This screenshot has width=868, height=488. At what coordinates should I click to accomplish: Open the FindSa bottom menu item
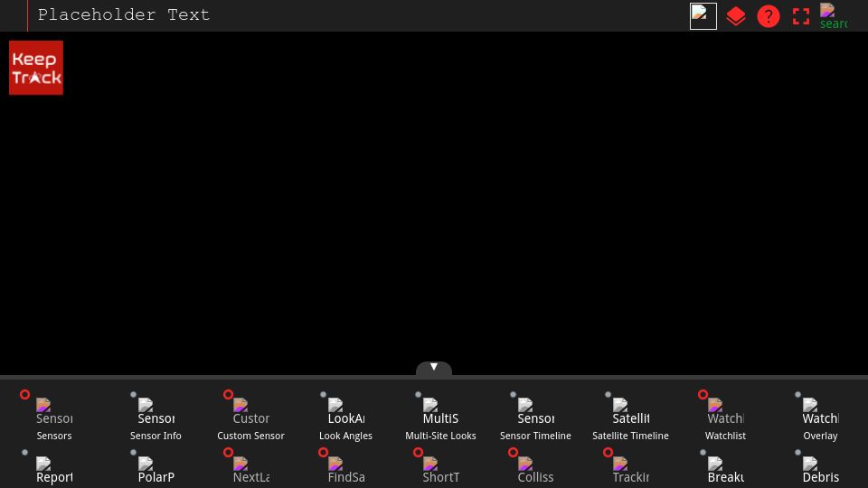(x=345, y=469)
